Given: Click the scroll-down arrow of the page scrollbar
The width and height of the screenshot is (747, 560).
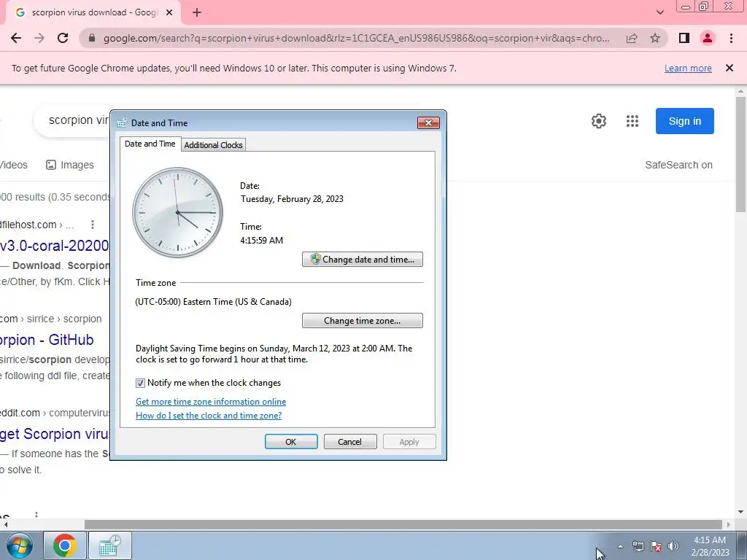Looking at the screenshot, I should (x=741, y=512).
